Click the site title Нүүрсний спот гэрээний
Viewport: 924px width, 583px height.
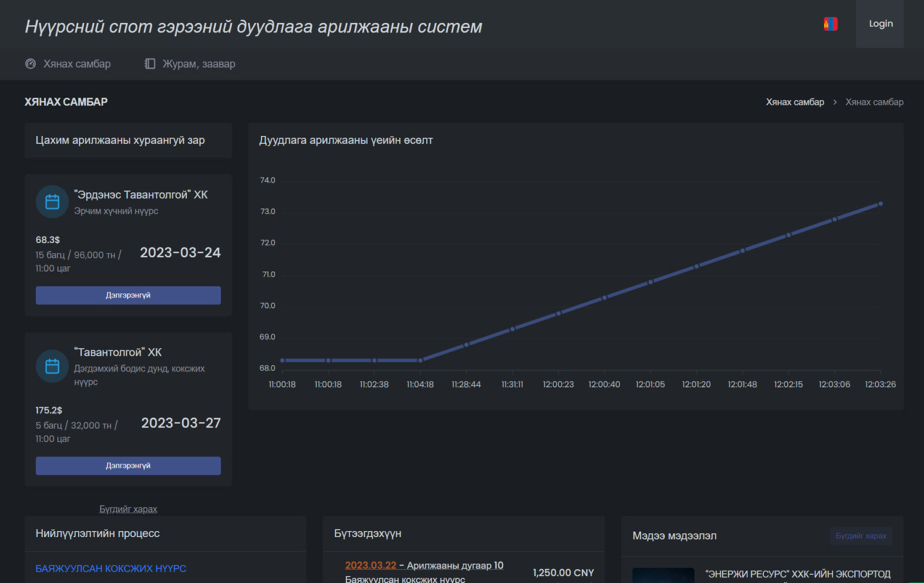pyautogui.click(x=253, y=26)
